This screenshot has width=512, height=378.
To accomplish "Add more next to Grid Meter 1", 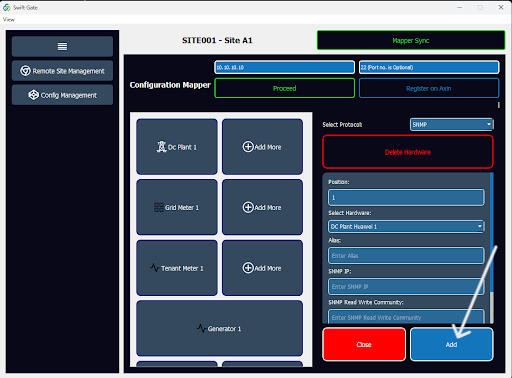I will point(262,207).
